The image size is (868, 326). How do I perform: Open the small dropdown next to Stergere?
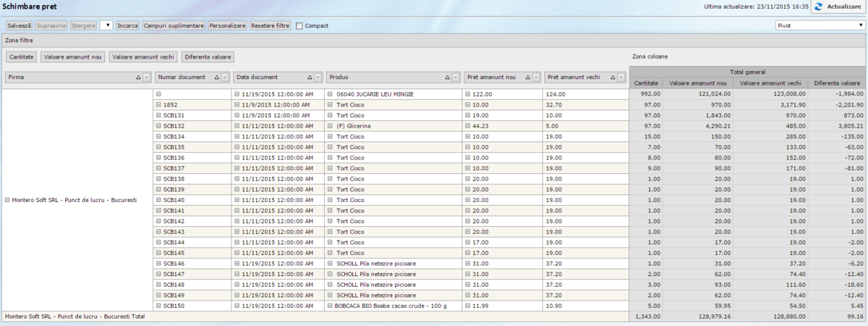[x=106, y=25]
